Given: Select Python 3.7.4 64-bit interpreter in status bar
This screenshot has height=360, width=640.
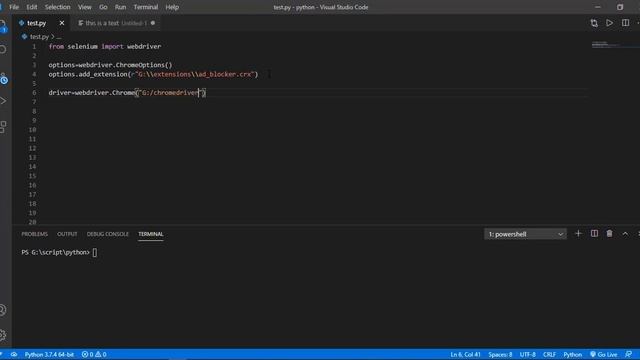Looking at the screenshot, I should coord(49,354).
